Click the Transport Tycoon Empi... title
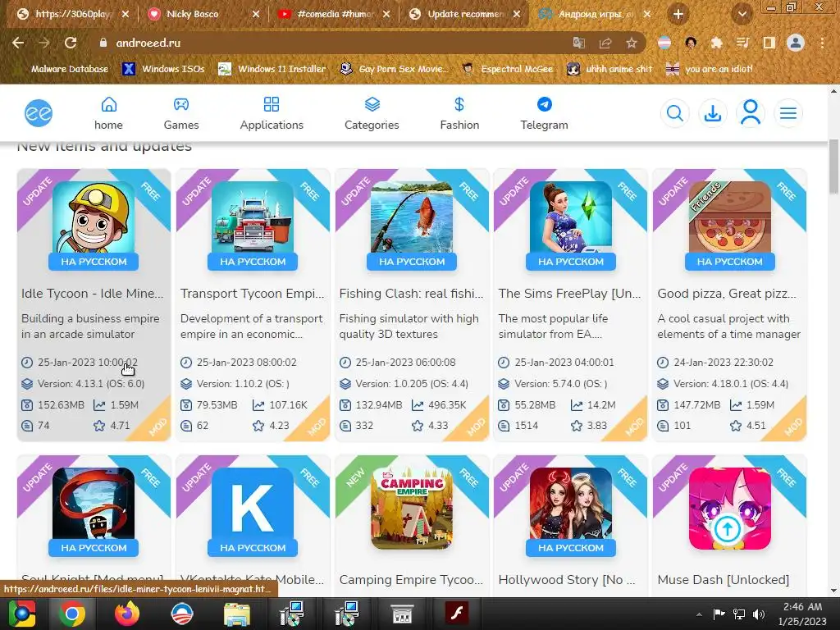Image resolution: width=840 pixels, height=630 pixels. 253,294
